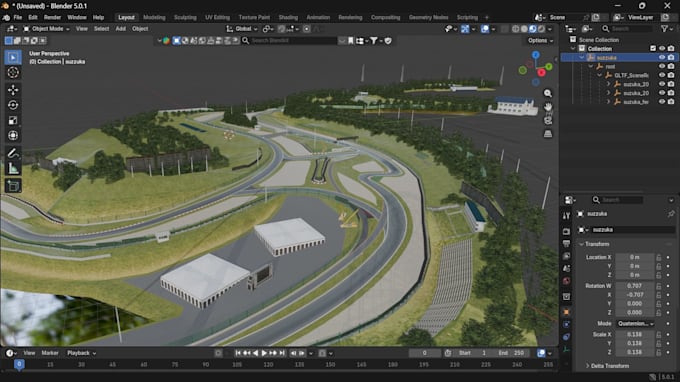Click the viewport pan hand icon
The image size is (680, 382).
548,107
